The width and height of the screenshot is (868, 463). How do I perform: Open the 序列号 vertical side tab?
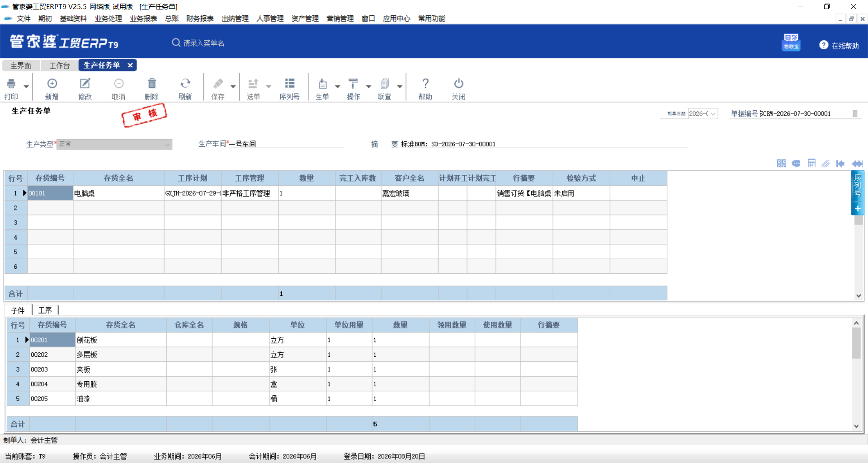[858, 186]
